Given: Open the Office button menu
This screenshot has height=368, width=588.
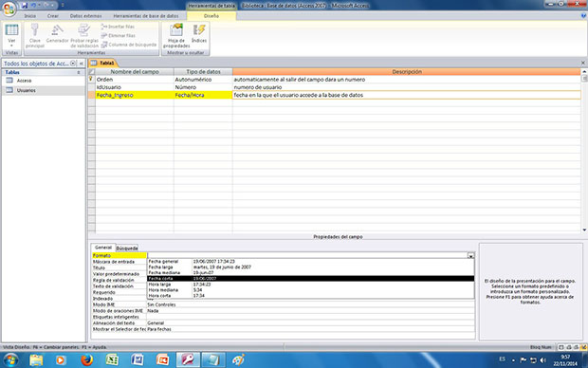Looking at the screenshot, I should point(9,9).
